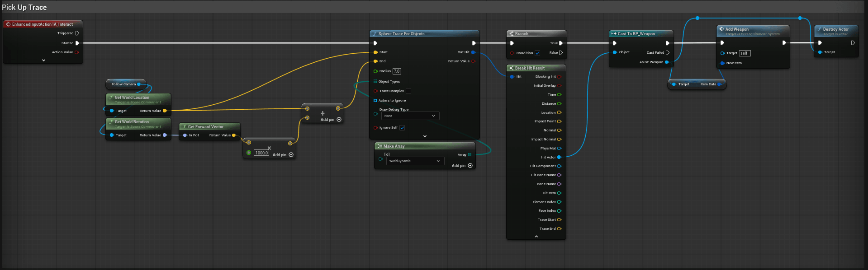868x270 pixels.
Task: Click the Sphere Trace Return Value pin
Action: coord(473,61)
